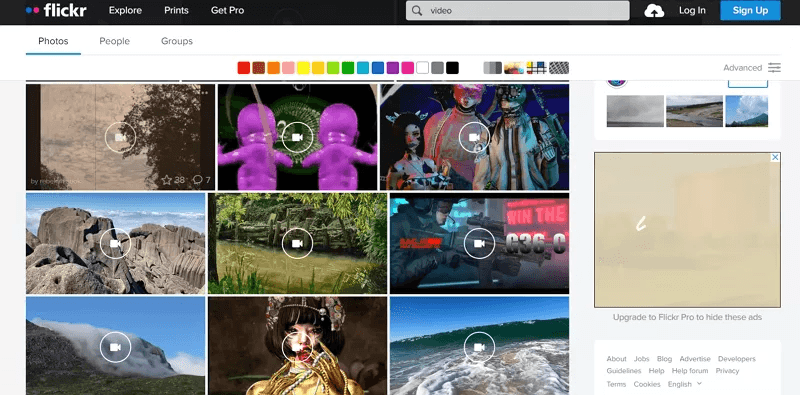Image resolution: width=800 pixels, height=395 pixels.
Task: Fave the sepia tree photo star
Action: click(x=166, y=180)
